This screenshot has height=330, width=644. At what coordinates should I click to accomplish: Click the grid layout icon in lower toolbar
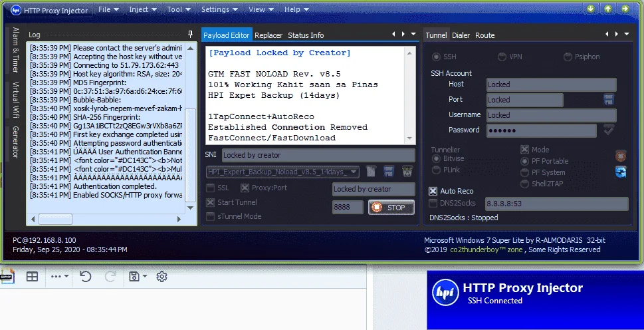coord(32,277)
